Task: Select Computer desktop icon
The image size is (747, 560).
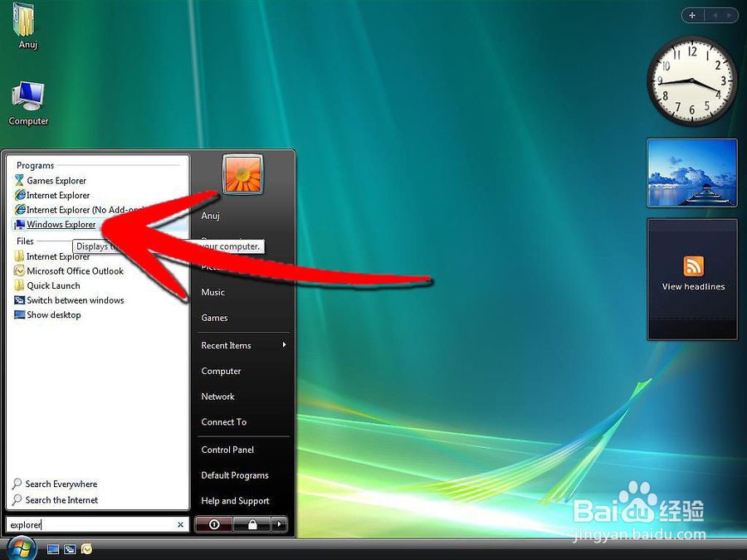Action: (x=28, y=104)
